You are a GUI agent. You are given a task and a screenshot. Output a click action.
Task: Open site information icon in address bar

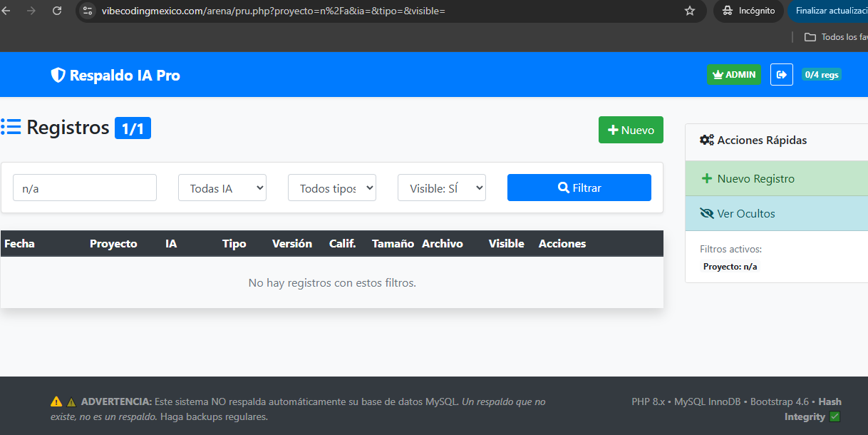[x=88, y=11]
